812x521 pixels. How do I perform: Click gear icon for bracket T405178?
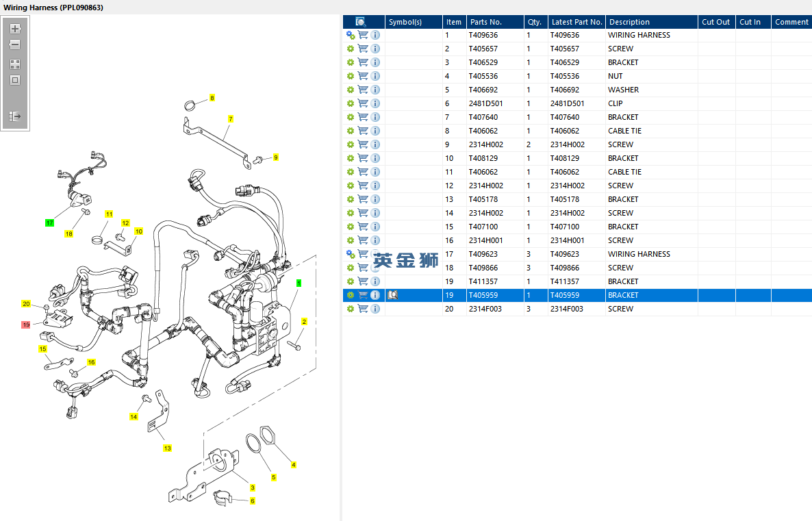click(351, 199)
